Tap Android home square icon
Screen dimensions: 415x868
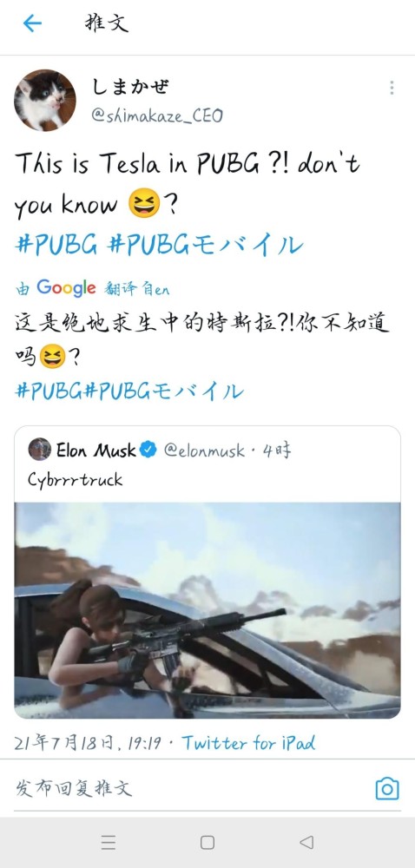point(207,843)
